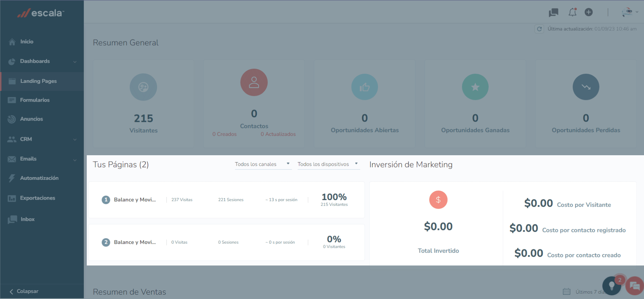
Task: Click the 100% visitor share value
Action: click(x=334, y=197)
